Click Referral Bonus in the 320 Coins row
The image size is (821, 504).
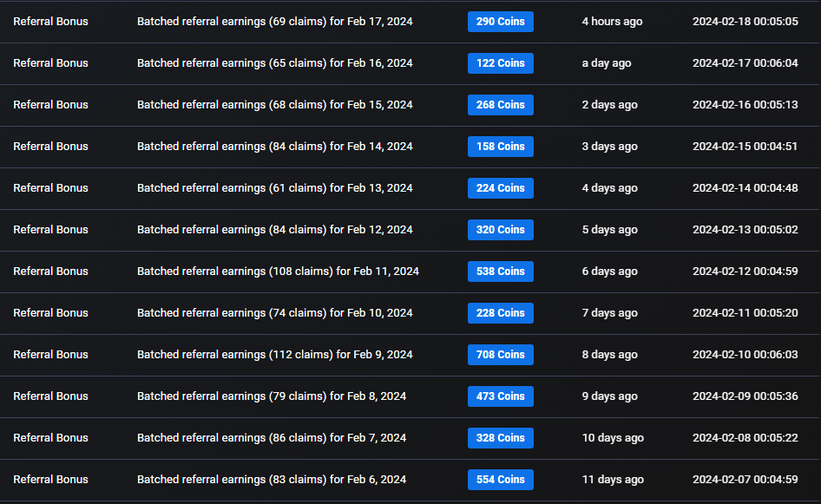pyautogui.click(x=51, y=230)
